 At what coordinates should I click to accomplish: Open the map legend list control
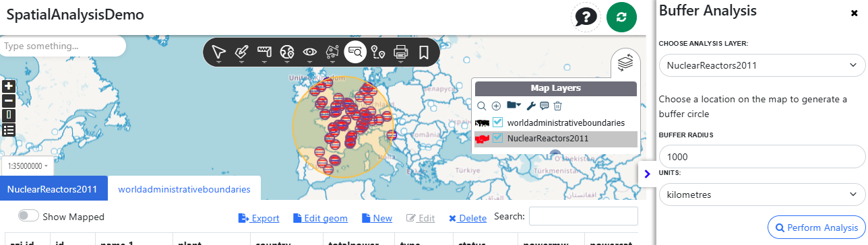click(x=9, y=130)
